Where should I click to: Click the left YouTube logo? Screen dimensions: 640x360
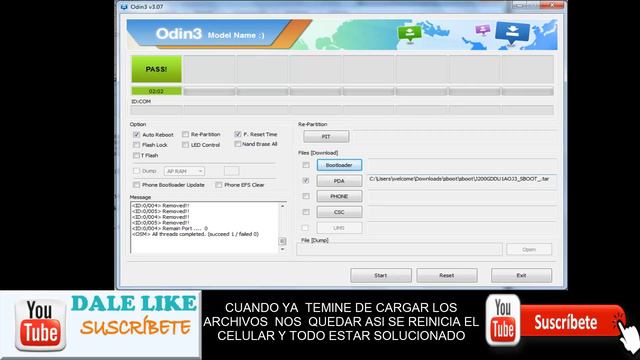[x=40, y=325]
